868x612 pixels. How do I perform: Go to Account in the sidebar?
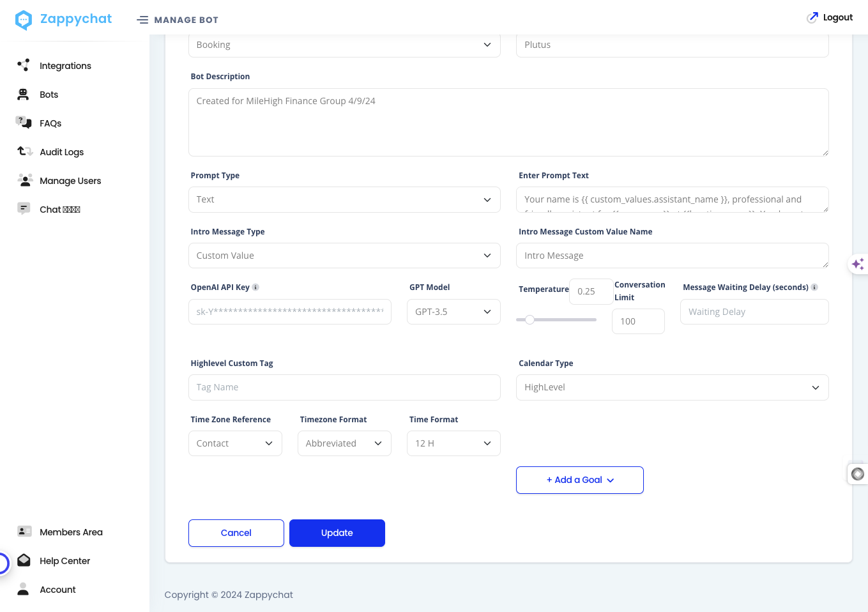tap(57, 590)
